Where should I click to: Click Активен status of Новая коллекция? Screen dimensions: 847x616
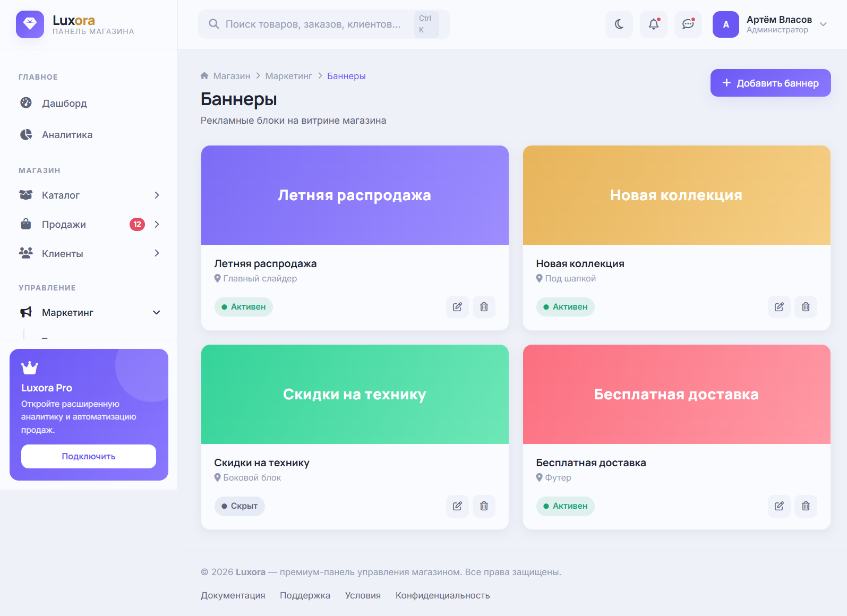tap(566, 307)
